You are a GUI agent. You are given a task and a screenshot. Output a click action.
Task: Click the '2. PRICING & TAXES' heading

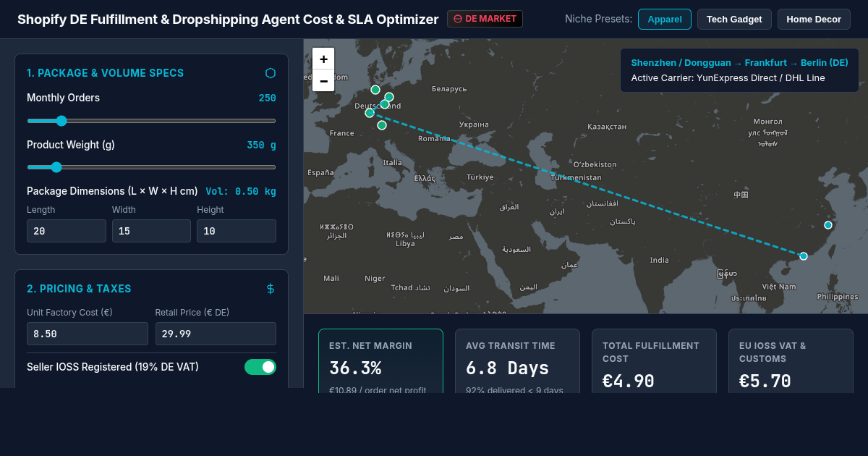(x=79, y=289)
